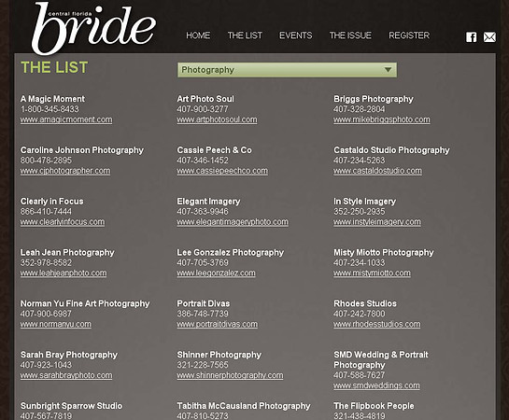Visit www.amagicmoment.com link

tap(66, 119)
